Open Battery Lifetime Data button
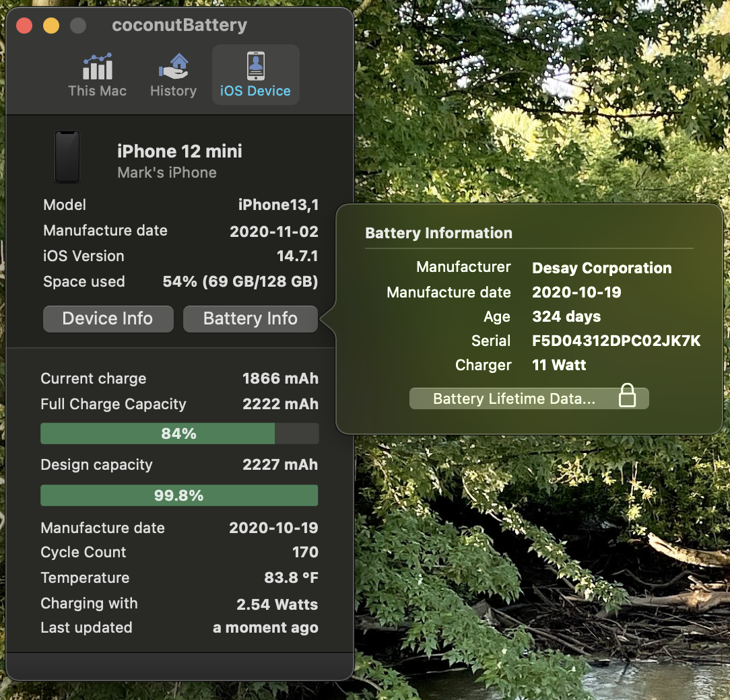Viewport: 730px width, 700px height. (529, 398)
